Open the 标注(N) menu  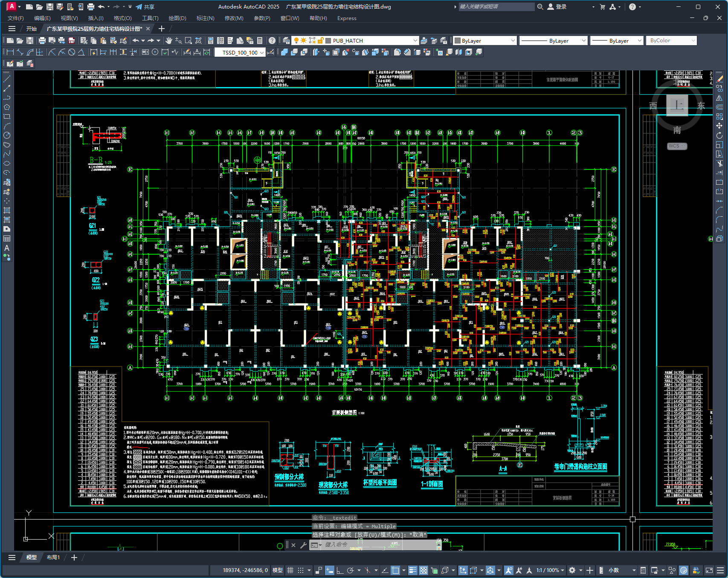205,18
